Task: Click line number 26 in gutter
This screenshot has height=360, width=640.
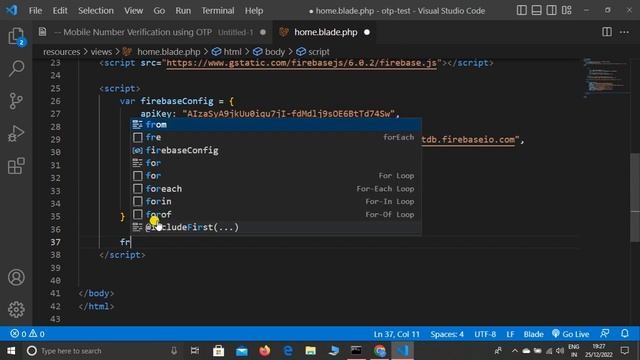Action: click(56, 101)
